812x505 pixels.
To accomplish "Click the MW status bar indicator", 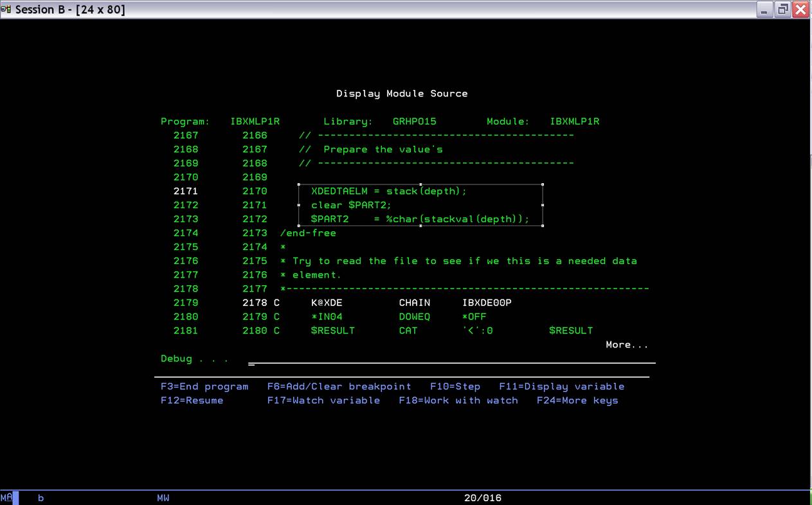I will pyautogui.click(x=163, y=498).
